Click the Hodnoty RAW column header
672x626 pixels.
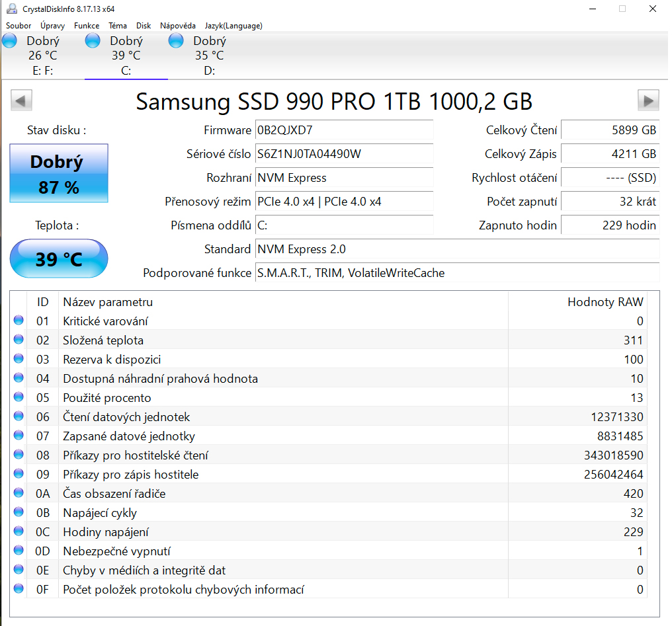coord(605,302)
